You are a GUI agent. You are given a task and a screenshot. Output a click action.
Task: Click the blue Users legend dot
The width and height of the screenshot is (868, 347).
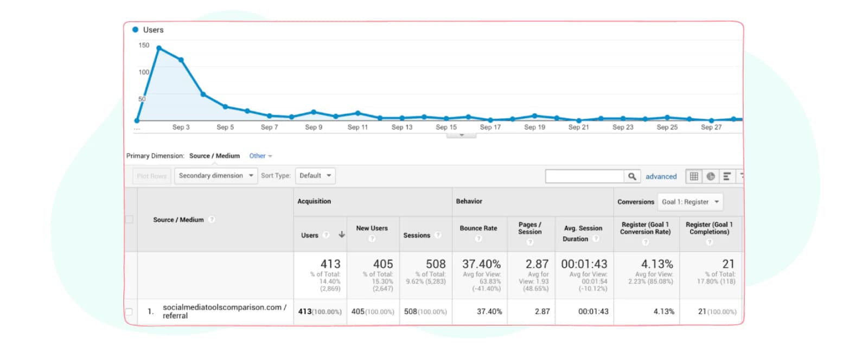136,30
